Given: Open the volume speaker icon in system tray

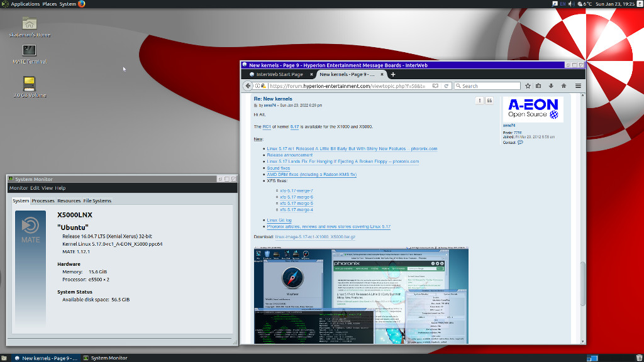Looking at the screenshot, I should pos(571,4).
